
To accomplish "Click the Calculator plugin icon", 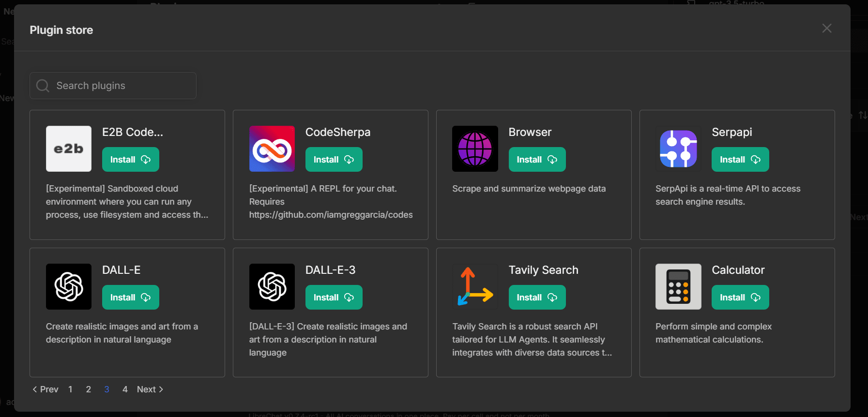I will (x=678, y=286).
